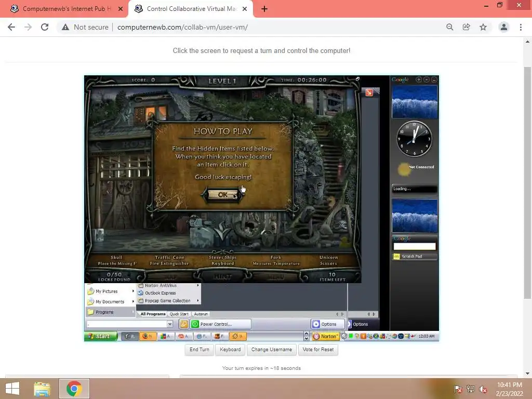Click the first gray taskbar item in VM
The width and height of the screenshot is (532, 399).
click(130, 336)
